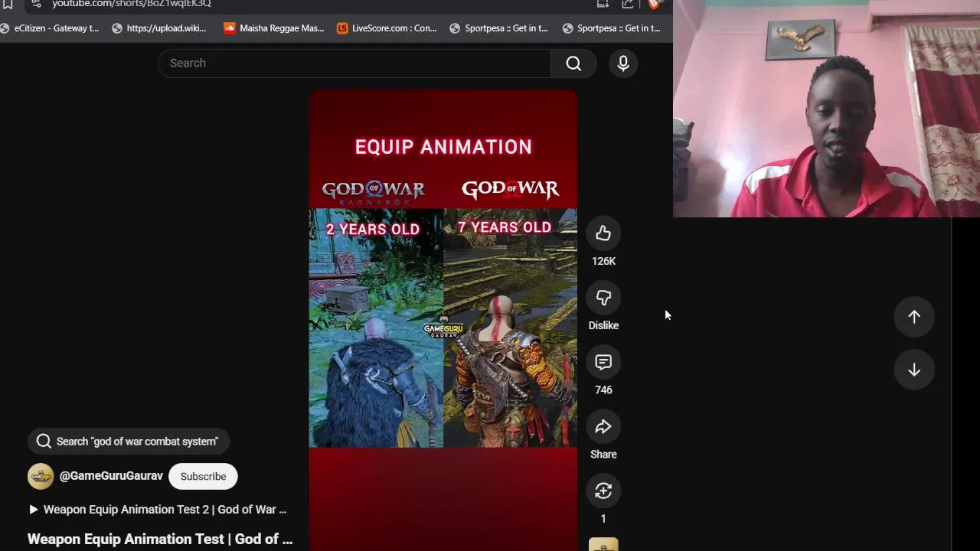This screenshot has width=980, height=551.
Task: Open https://upload.wiki bookmark
Action: click(159, 28)
